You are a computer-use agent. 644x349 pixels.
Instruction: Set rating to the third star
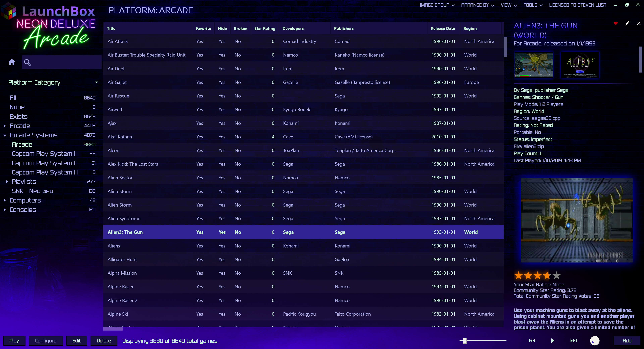tap(538, 276)
